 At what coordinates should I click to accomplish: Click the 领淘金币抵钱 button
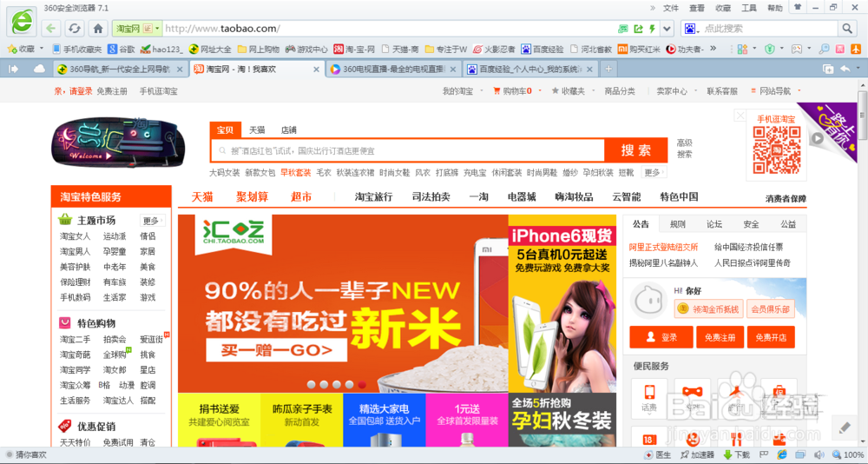(x=708, y=308)
